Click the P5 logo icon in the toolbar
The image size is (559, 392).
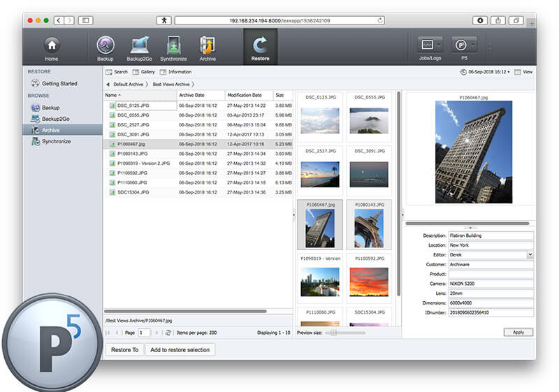click(461, 45)
